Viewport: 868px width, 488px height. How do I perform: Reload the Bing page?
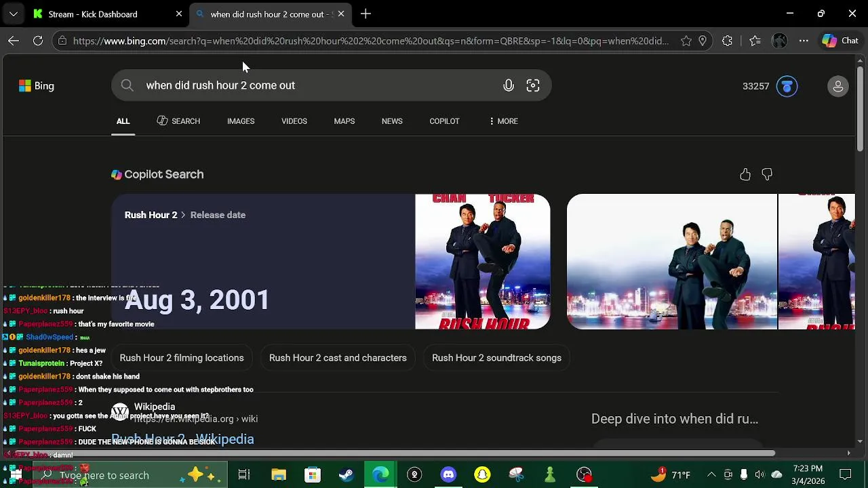point(38,41)
